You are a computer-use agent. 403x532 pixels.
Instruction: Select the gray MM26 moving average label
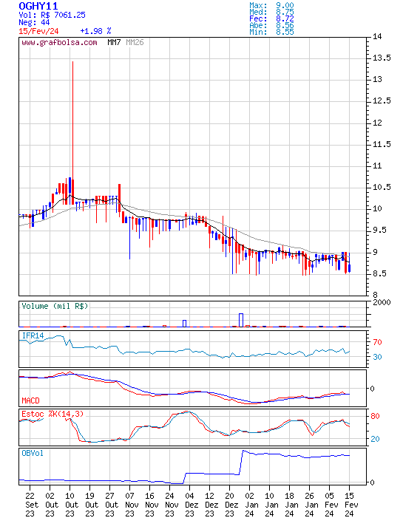coord(135,42)
